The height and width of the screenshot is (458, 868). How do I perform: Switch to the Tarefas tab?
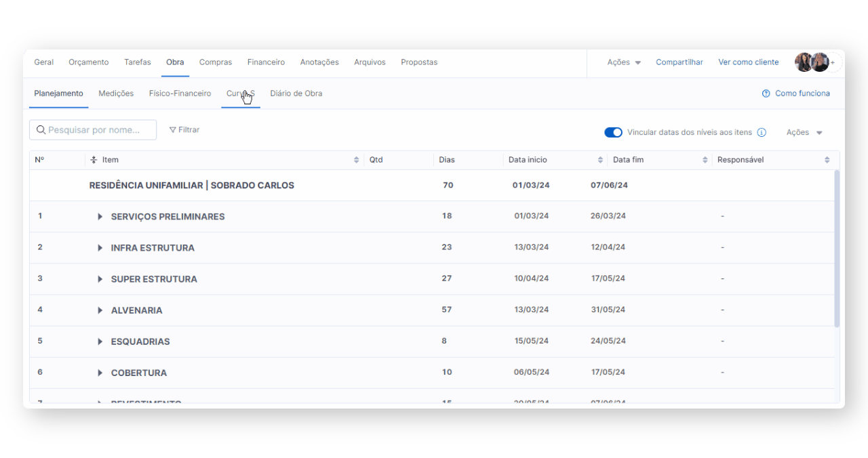click(138, 62)
